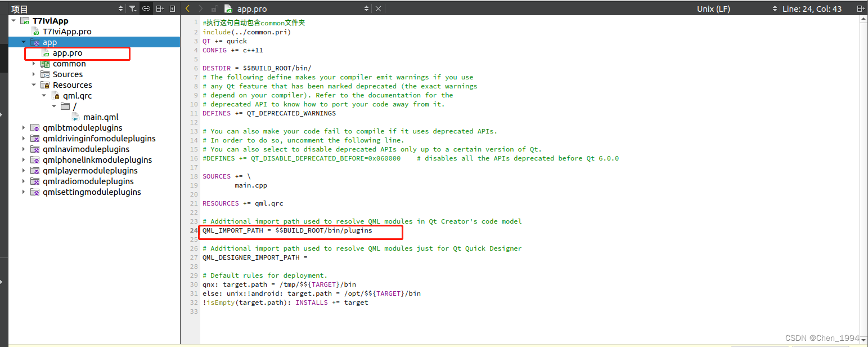Click the Qt file icon beside app.pro tab
Screen dimensions: 868x347
(228, 8)
